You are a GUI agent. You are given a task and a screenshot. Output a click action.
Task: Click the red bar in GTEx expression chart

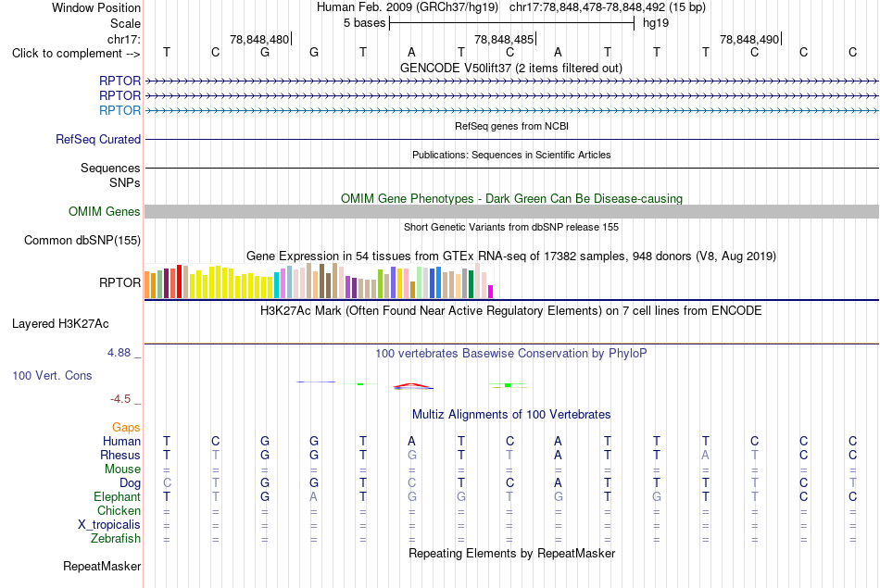click(179, 281)
